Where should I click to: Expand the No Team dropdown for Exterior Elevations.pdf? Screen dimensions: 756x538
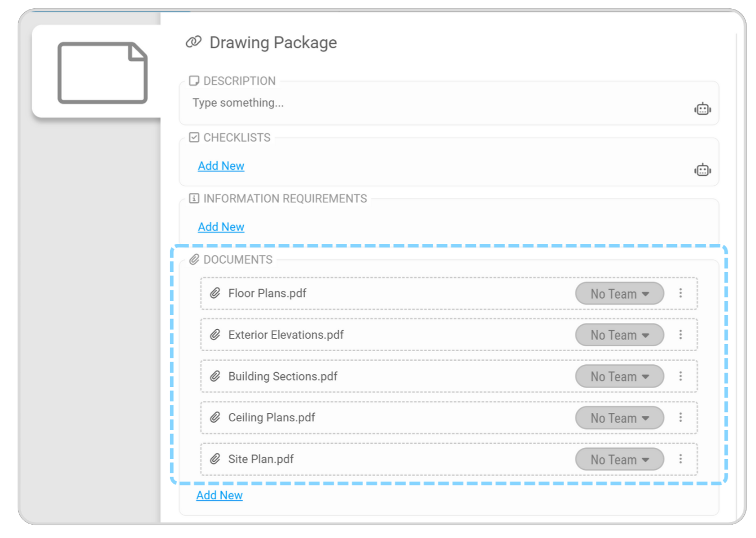coord(619,335)
